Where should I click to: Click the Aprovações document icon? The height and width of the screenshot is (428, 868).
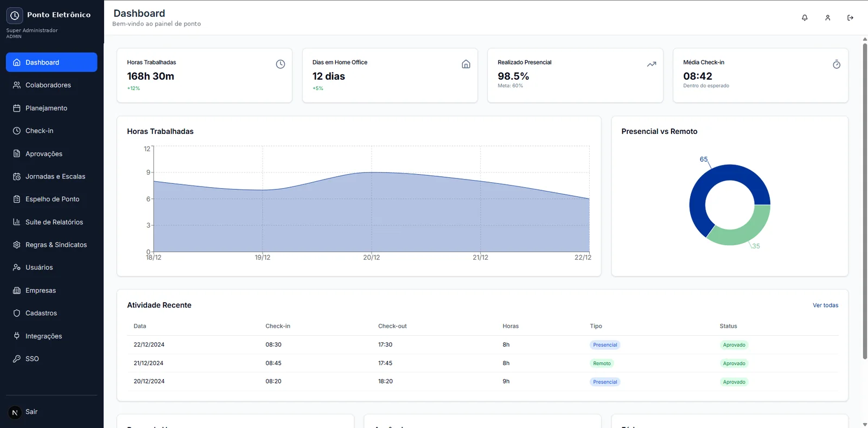(x=17, y=154)
